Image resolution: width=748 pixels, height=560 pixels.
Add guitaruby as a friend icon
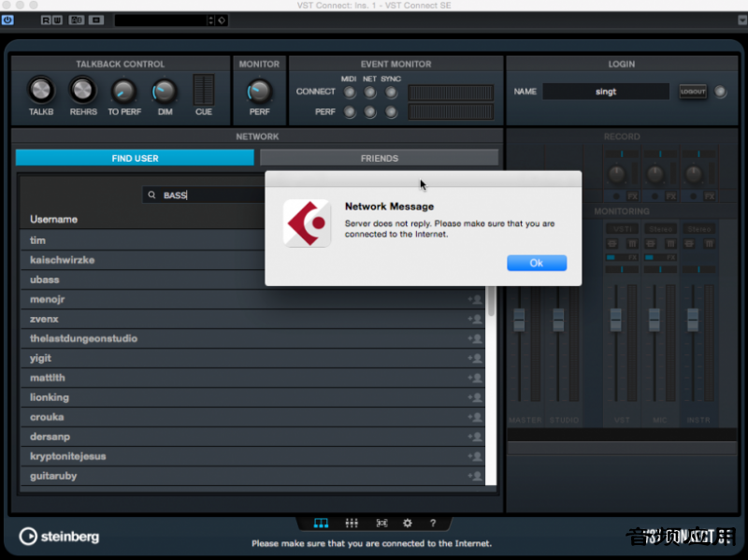click(x=475, y=476)
